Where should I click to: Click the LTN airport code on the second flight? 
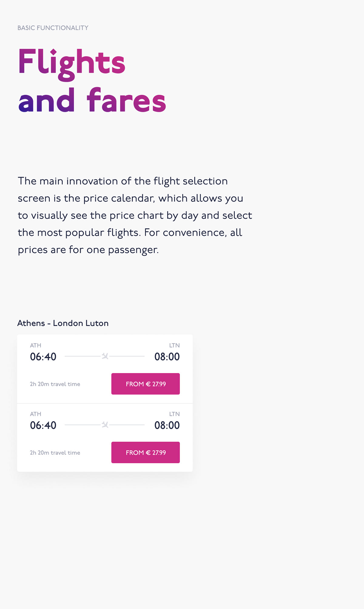click(174, 414)
